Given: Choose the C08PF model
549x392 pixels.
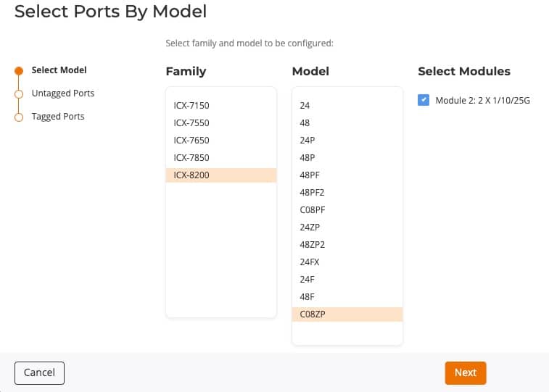Looking at the screenshot, I should click(347, 210).
